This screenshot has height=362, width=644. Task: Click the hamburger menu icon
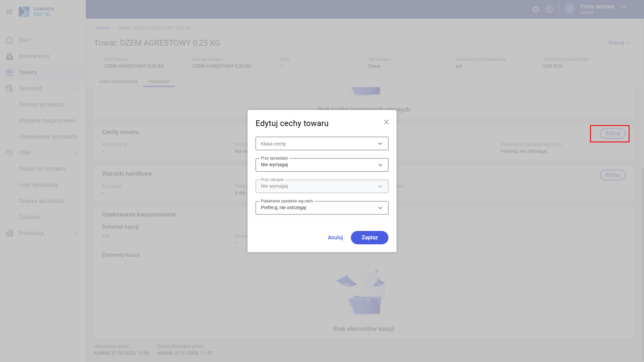(9, 12)
